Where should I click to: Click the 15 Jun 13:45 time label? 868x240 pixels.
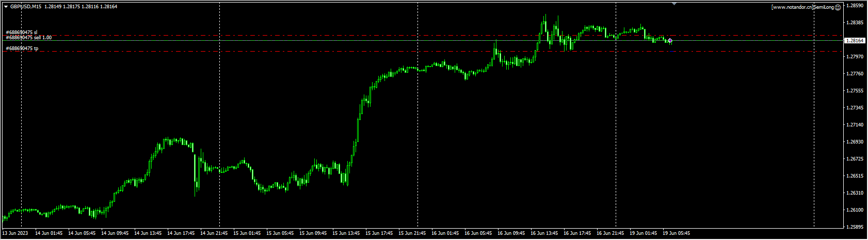346,233
